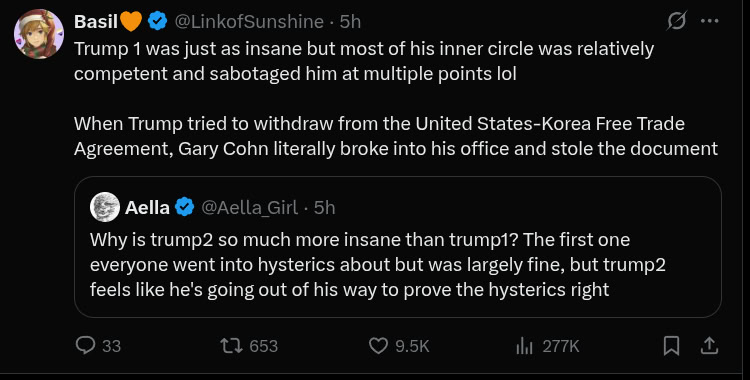This screenshot has width=750, height=380.
Task: Click the Aella display name in quote
Action: (147, 208)
